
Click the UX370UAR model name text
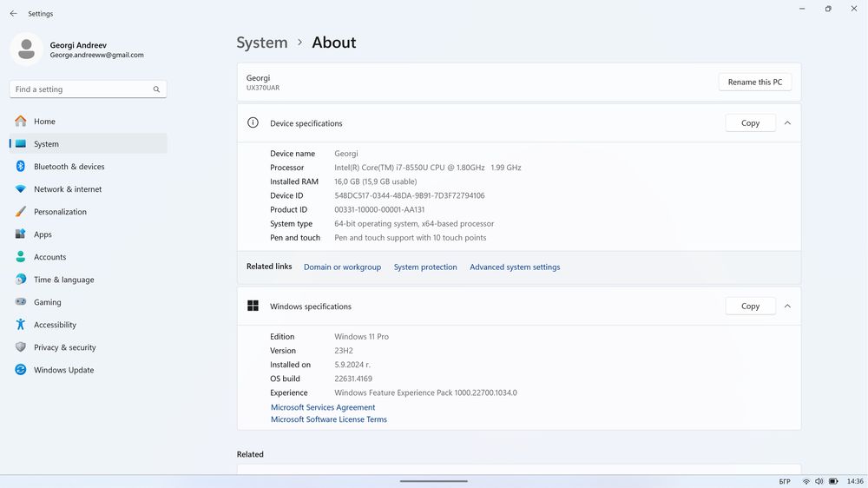click(263, 88)
